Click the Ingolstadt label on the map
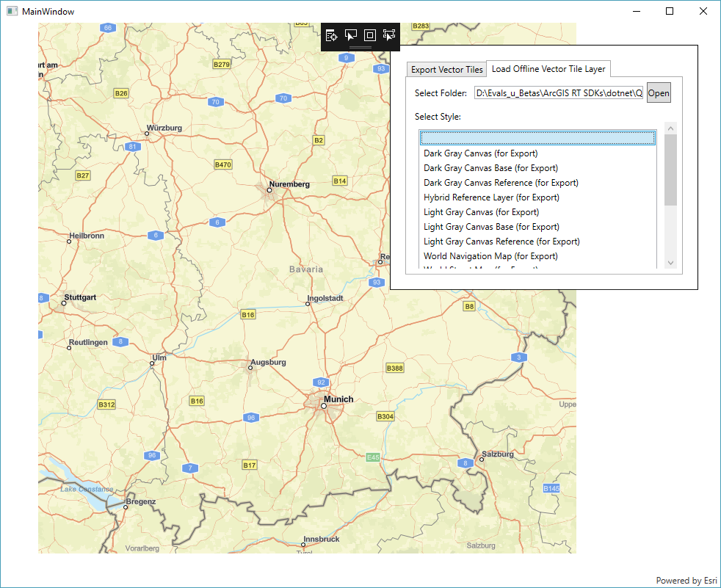This screenshot has height=588, width=721. tap(325, 298)
